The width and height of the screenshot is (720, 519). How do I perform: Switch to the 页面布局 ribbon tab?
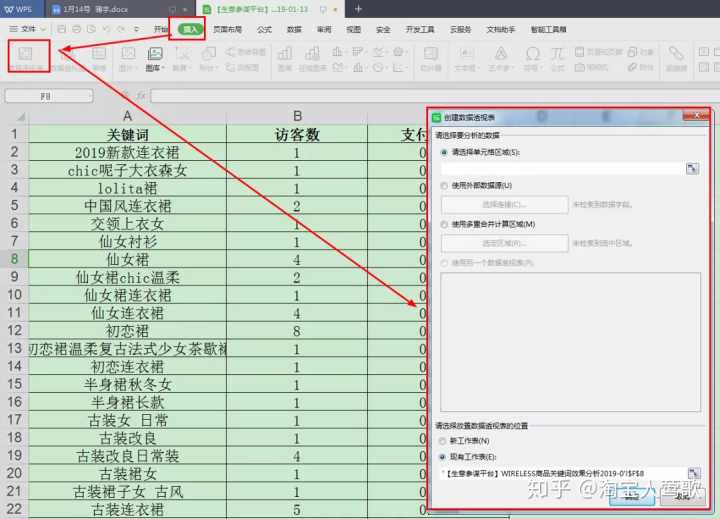[x=228, y=30]
